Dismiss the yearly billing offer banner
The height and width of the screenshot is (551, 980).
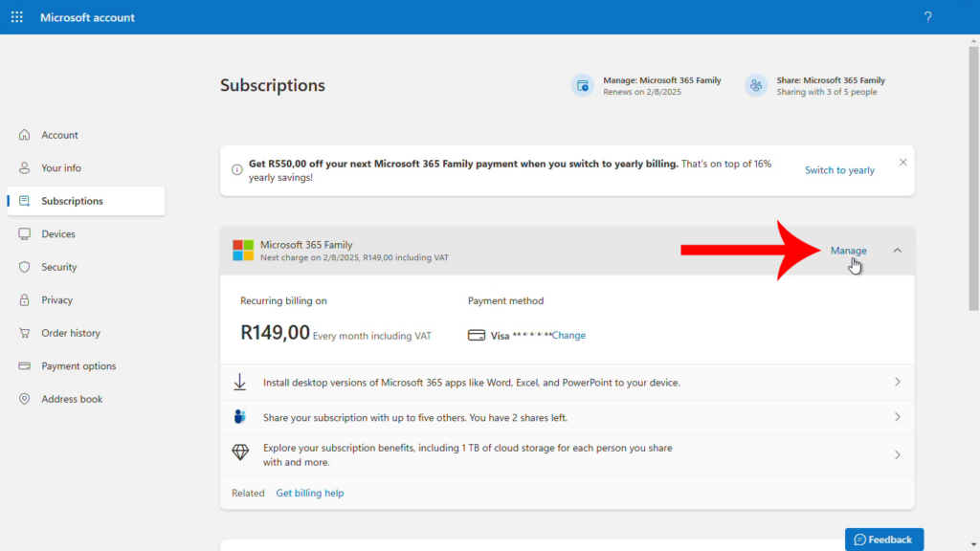902,162
